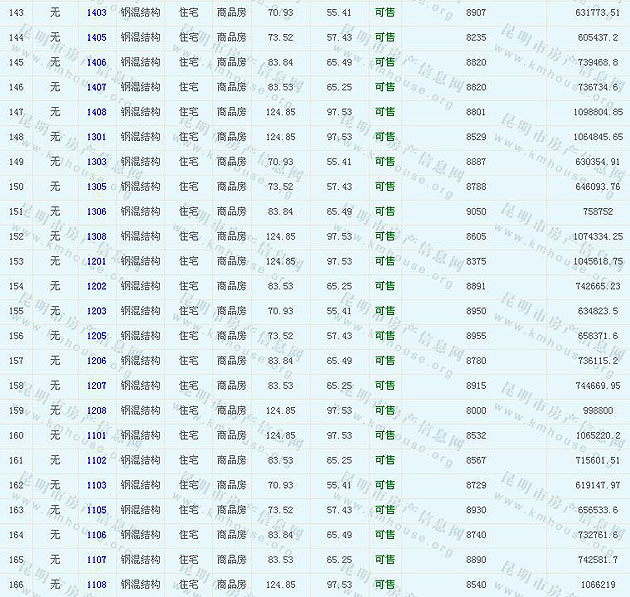630x597 pixels.
Task: Click 可售 status in row 166
Action: (x=384, y=585)
